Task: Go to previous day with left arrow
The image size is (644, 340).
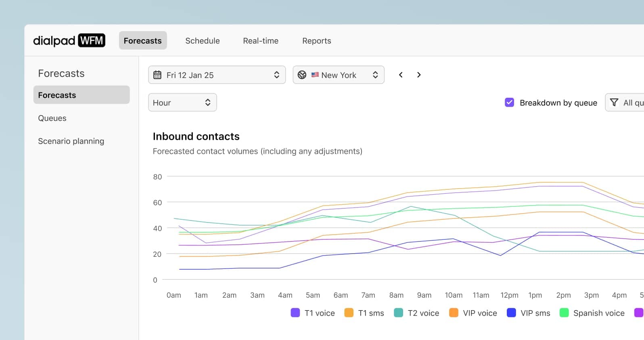Action: [x=401, y=75]
